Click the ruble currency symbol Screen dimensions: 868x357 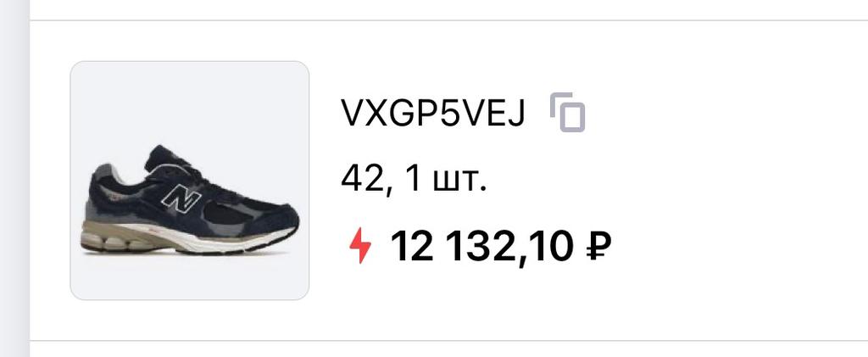[598, 246]
